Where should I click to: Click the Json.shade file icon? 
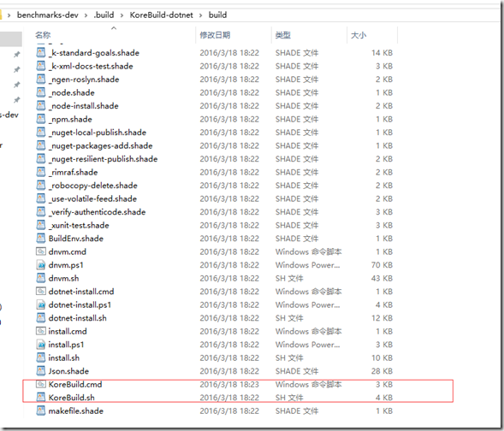(x=41, y=371)
